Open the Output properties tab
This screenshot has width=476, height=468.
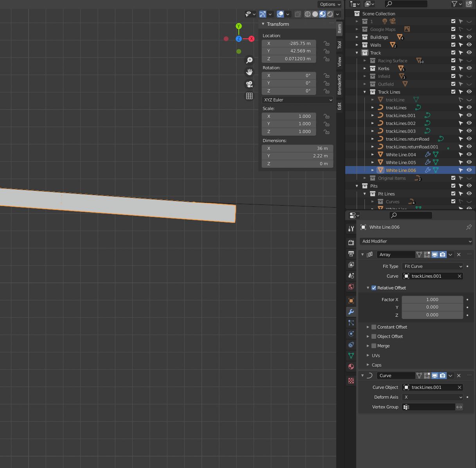click(x=351, y=254)
